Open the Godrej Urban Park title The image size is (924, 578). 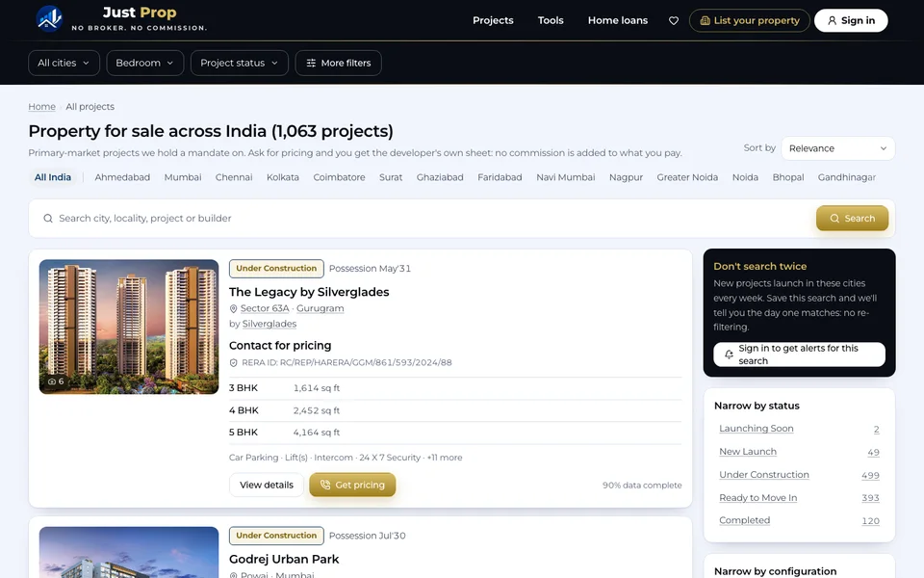[x=284, y=559]
